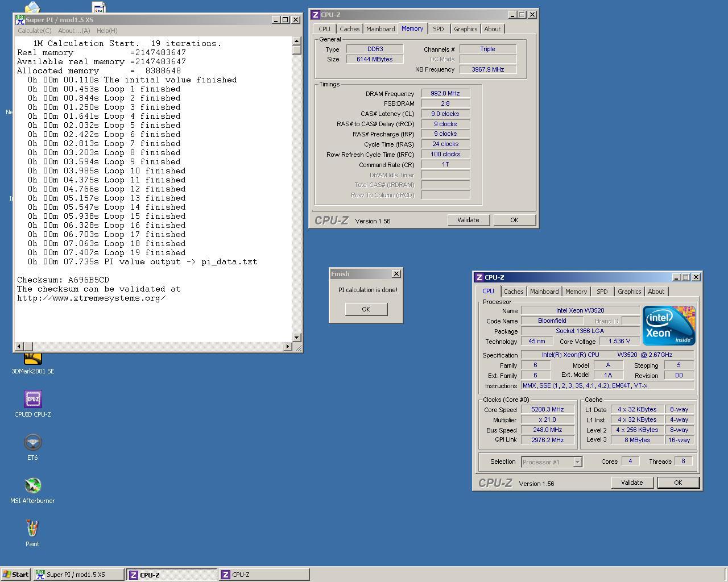Screen dimensions: 728x582
Task: Open the Help(H) menu in Super PI
Action: tap(107, 31)
